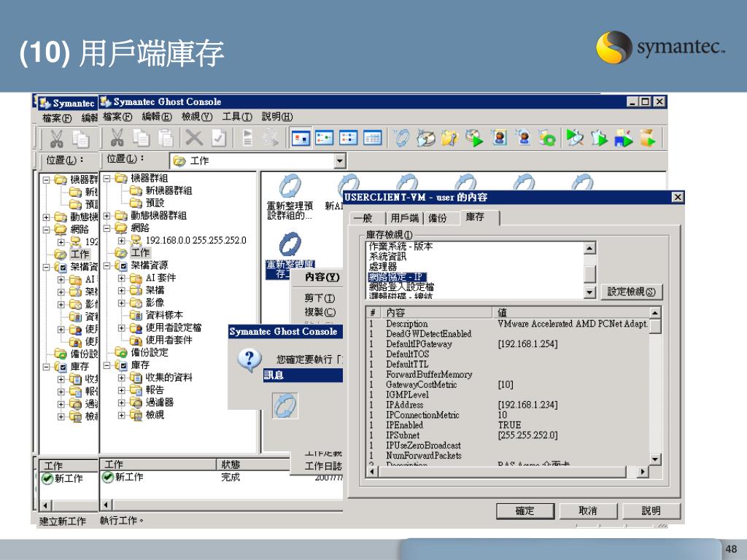747x560 pixels.
Task: Open the 檔案(F) menu in Ghost Console
Action: [117, 117]
